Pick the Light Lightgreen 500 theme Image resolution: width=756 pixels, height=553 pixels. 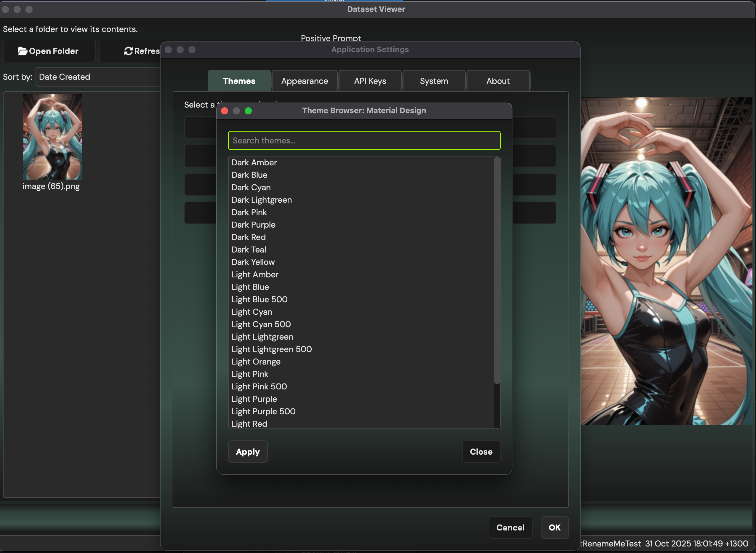click(x=271, y=349)
